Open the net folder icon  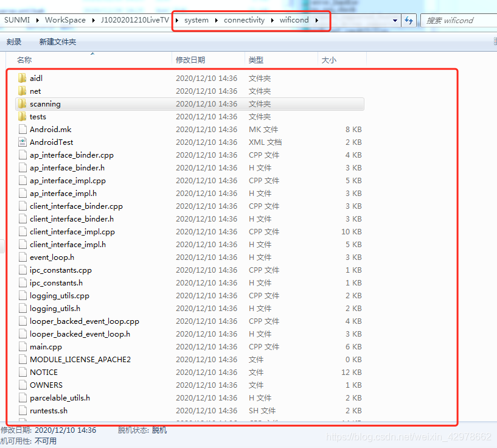(x=22, y=91)
